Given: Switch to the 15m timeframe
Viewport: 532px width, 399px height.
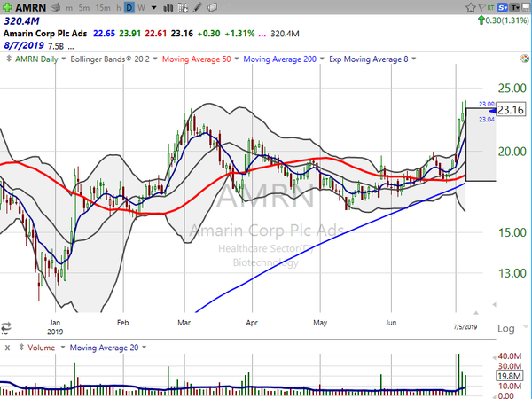Looking at the screenshot, I should (x=103, y=8).
